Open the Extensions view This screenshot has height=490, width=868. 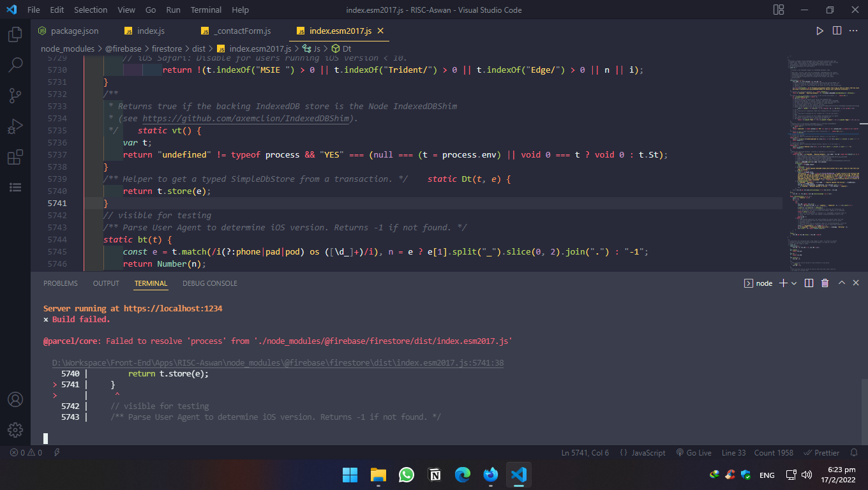pos(15,157)
